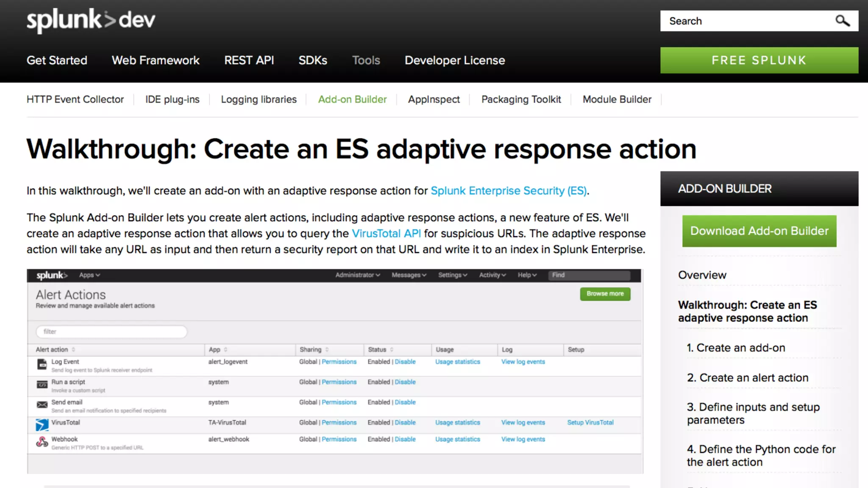868x488 pixels.
Task: Go to sidebar step 2 Create an alert action
Action: coord(748,378)
